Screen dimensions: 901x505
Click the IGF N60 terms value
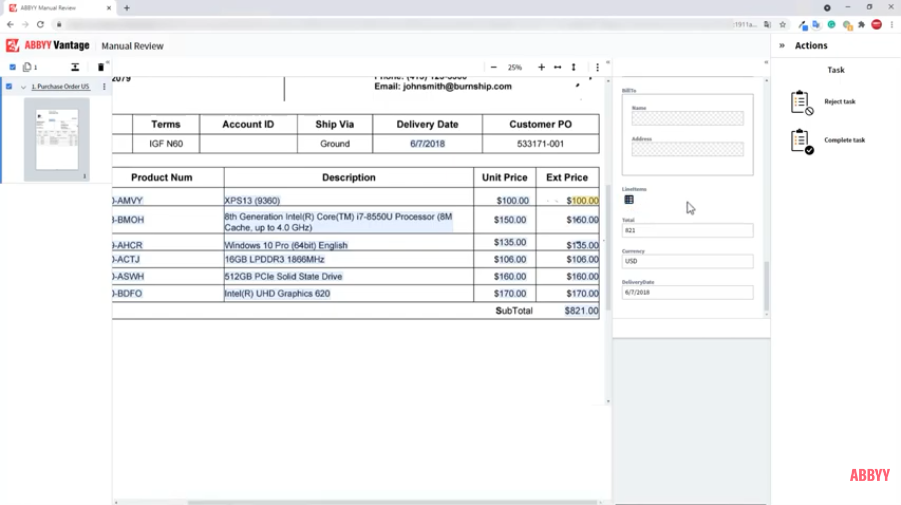coord(166,144)
